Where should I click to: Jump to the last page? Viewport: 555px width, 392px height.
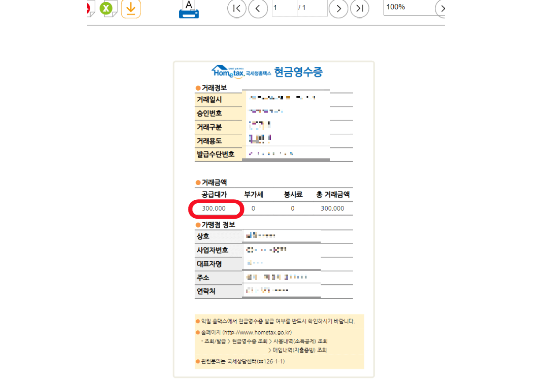[360, 8]
